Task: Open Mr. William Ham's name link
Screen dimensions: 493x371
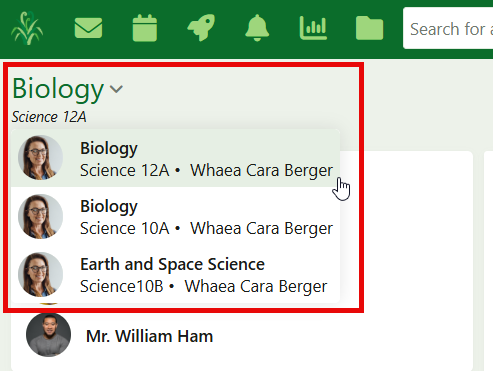Action: pos(149,336)
